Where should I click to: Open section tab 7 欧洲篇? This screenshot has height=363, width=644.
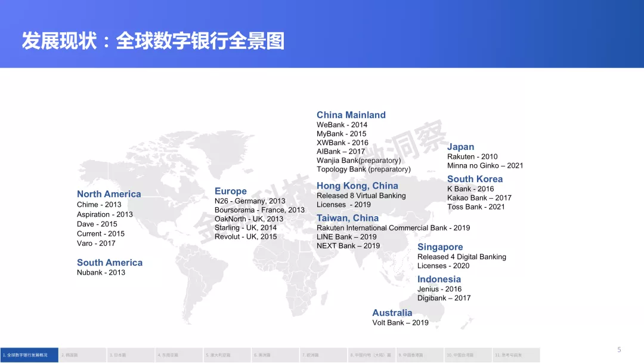tap(323, 355)
